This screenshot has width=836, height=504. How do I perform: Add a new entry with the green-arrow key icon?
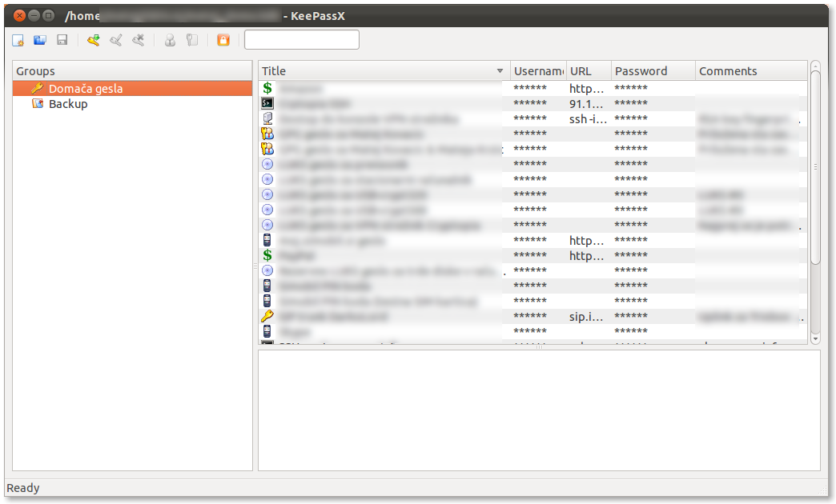(x=94, y=41)
